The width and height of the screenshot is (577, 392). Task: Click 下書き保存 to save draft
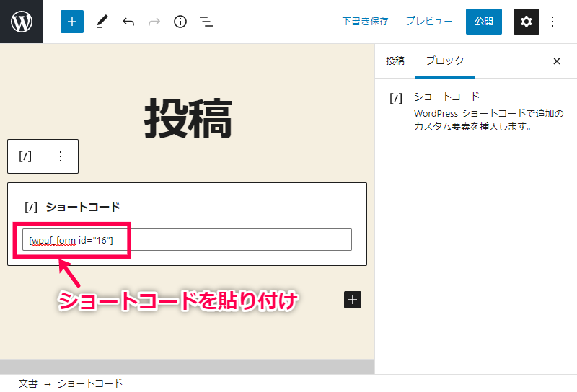click(x=365, y=22)
